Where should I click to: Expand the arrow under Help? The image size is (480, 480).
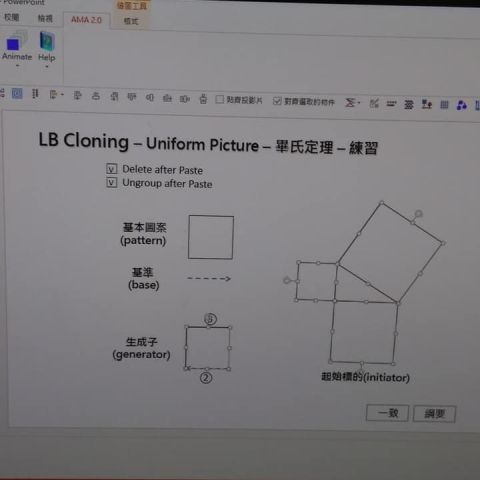click(x=47, y=67)
